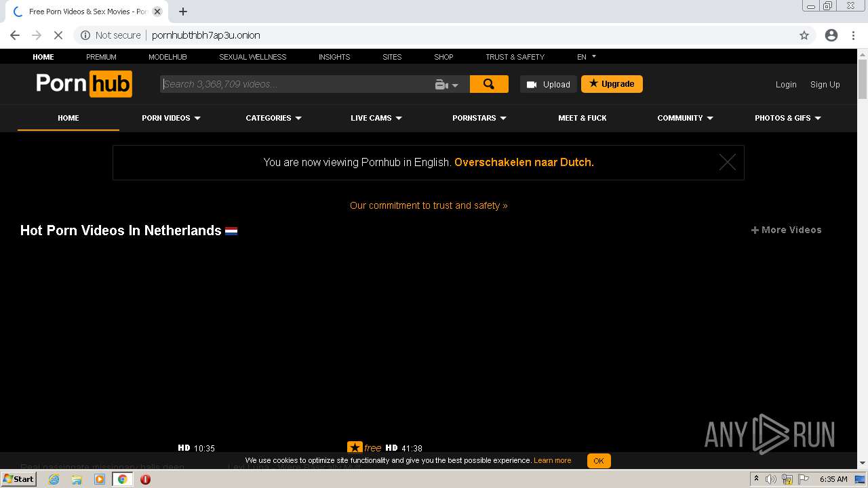Click the Netherlands flag icon
This screenshot has height=488, width=868.
pyautogui.click(x=231, y=231)
